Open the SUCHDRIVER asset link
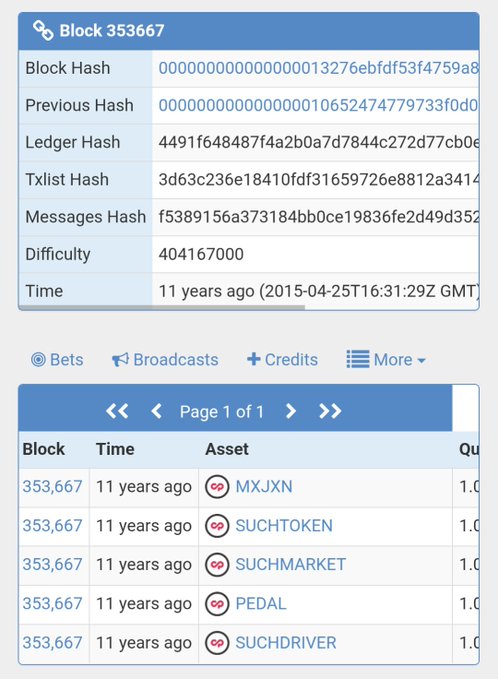Viewport: 498px width, 679px height. (x=286, y=643)
